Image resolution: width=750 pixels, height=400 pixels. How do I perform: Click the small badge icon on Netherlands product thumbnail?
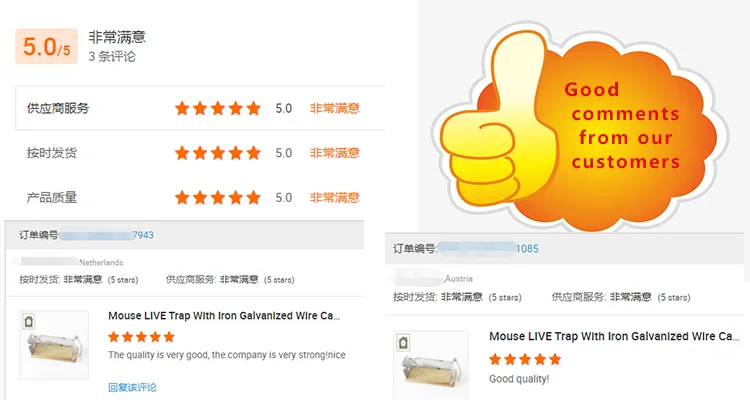pyautogui.click(x=29, y=322)
